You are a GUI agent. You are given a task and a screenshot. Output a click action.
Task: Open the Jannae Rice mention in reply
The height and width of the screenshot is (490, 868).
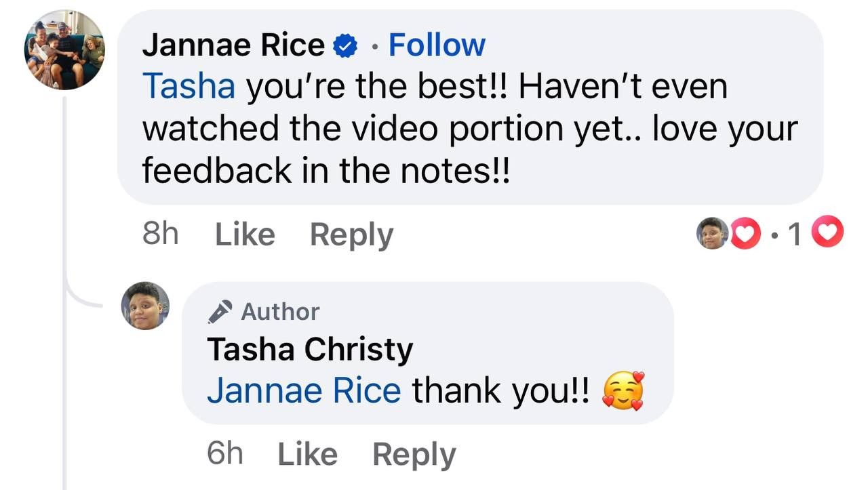[304, 391]
